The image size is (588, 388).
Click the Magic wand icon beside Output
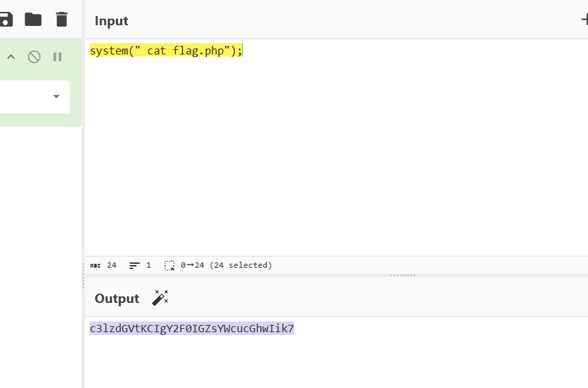click(x=160, y=298)
